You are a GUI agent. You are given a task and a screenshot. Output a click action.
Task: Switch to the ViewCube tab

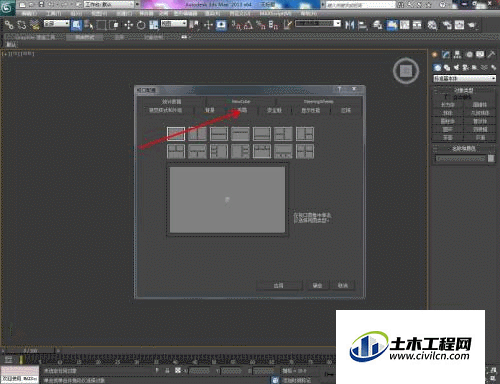pyautogui.click(x=241, y=101)
